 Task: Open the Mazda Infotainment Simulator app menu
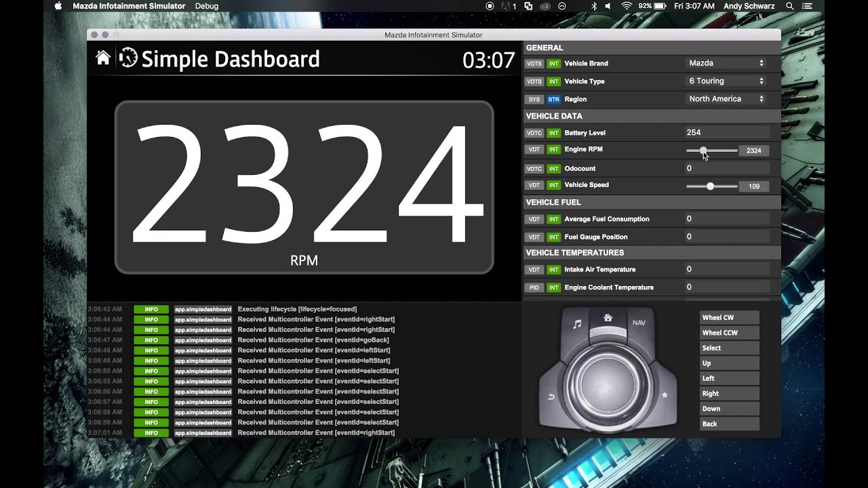(129, 6)
